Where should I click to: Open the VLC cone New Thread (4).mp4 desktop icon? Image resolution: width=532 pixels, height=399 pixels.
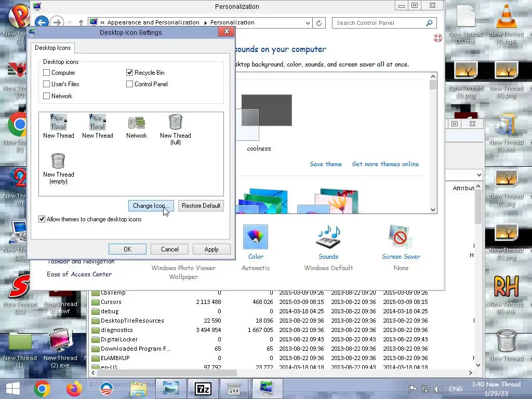tap(506, 24)
